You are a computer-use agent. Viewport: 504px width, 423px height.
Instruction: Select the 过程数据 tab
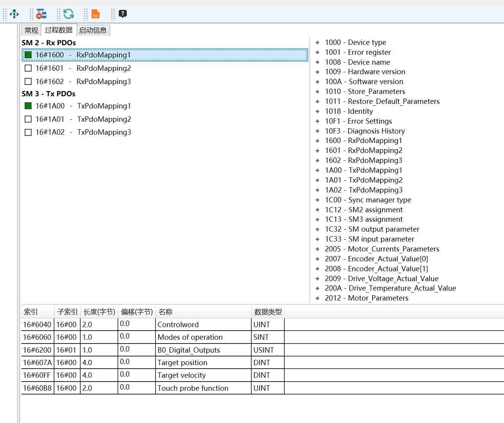(x=59, y=30)
